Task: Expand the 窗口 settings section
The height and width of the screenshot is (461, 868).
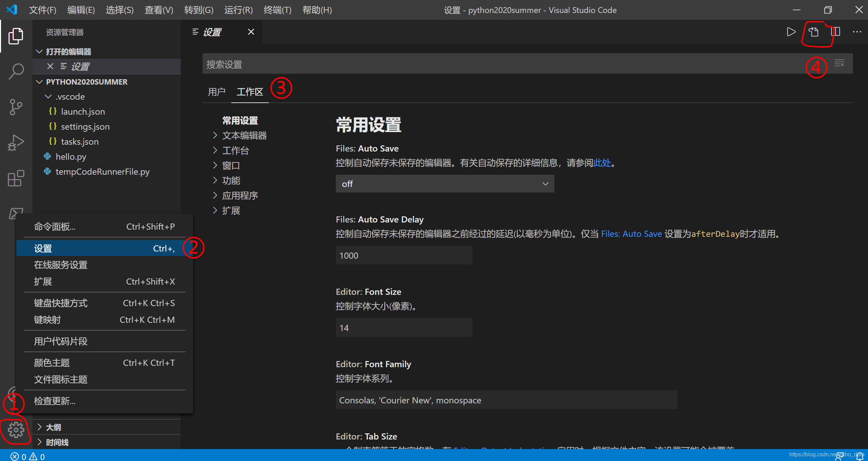Action: click(230, 165)
